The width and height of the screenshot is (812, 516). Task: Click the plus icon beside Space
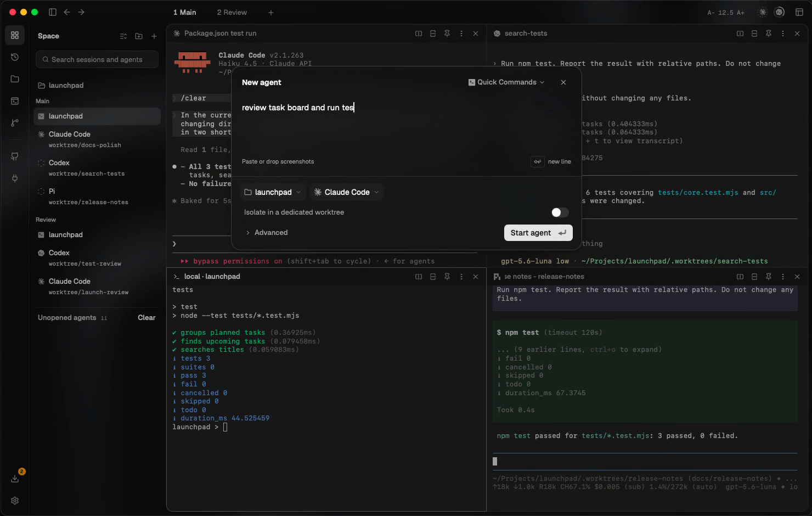click(154, 36)
